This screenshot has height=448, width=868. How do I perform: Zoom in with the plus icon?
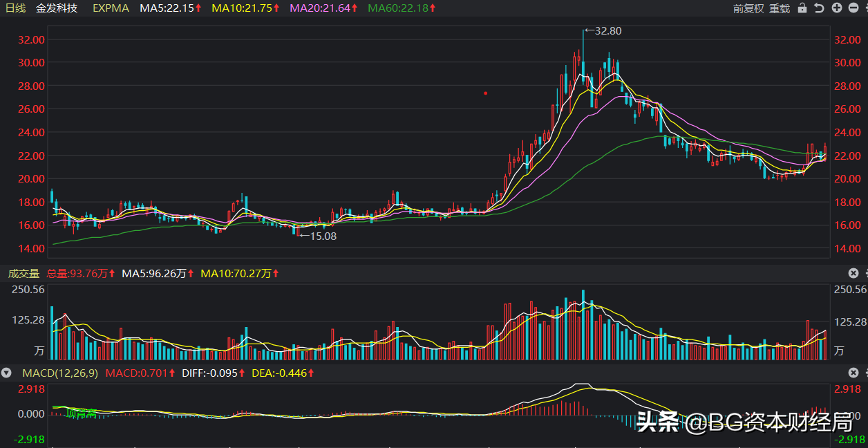coord(837,8)
